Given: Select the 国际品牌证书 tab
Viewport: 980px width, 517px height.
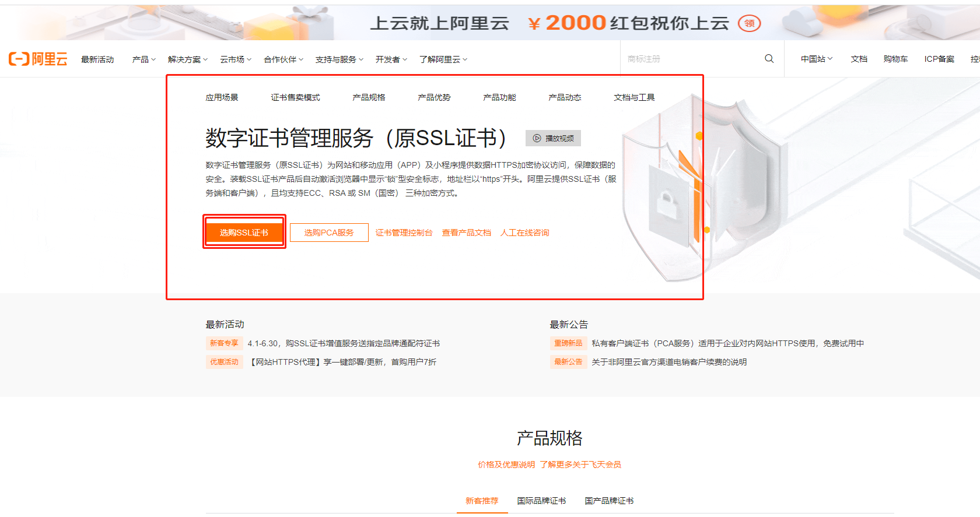Looking at the screenshot, I should click(541, 501).
